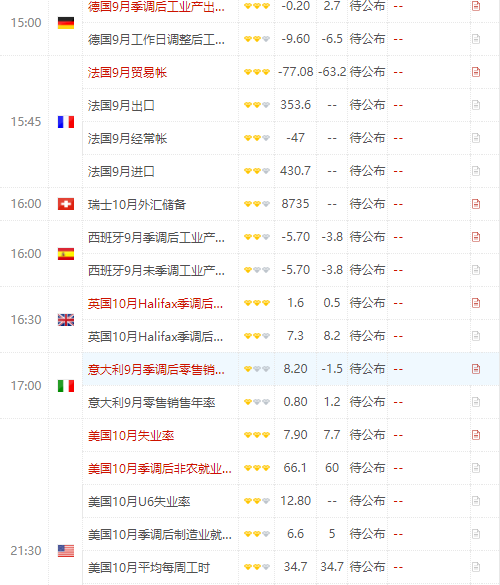Screen dimensions: 500x585
Task: Open details icon for 美国10月U6失业率
Action: click(476, 501)
